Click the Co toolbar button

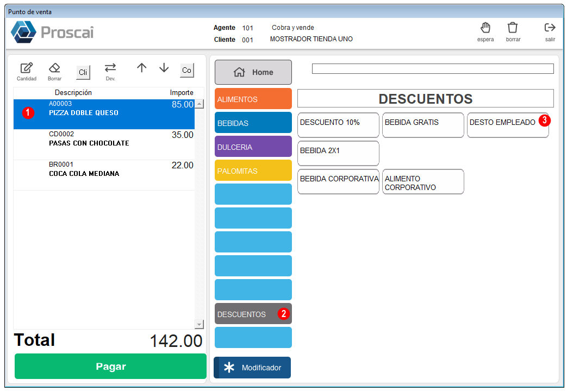click(187, 70)
